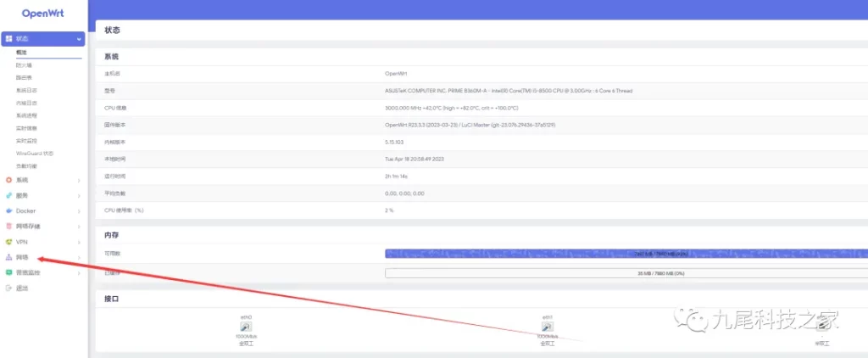Screen dimensions: 868x358
Task: Click the 已缓存 memory bar
Action: [x=626, y=272]
